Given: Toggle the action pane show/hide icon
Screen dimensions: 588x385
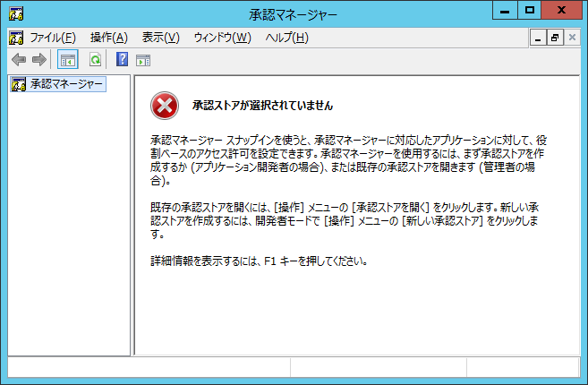Looking at the screenshot, I should click(143, 60).
